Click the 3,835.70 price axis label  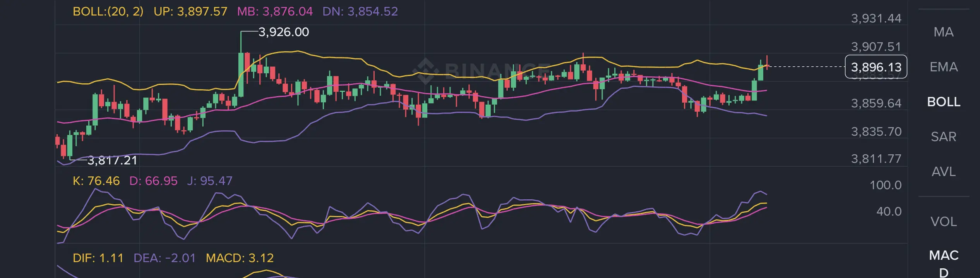876,131
